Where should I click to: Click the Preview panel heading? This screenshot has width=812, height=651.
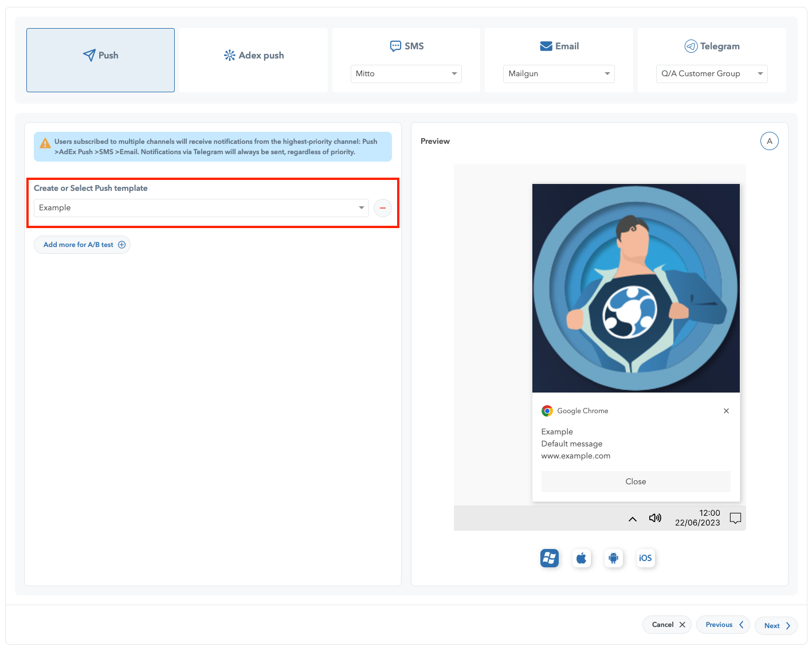click(x=435, y=141)
